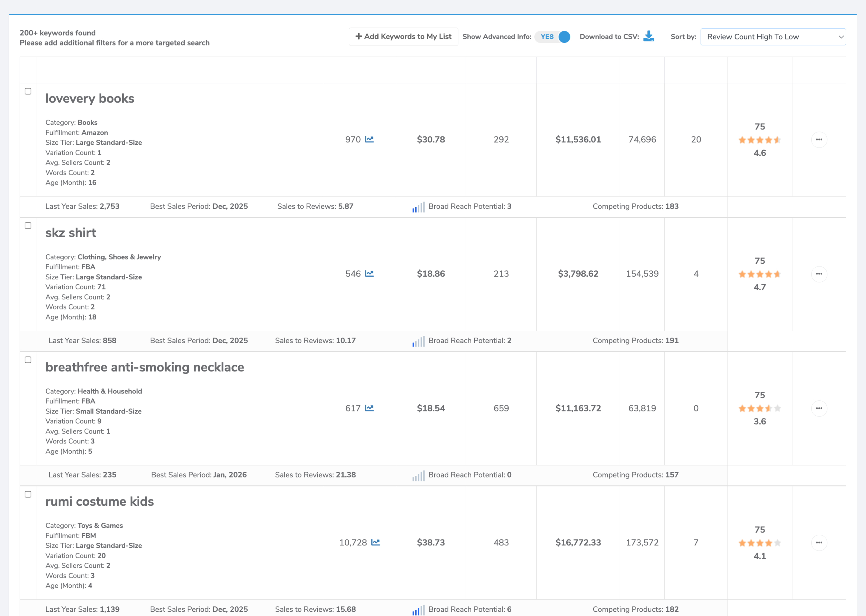Select the skz shirt checkbox

[x=28, y=226]
